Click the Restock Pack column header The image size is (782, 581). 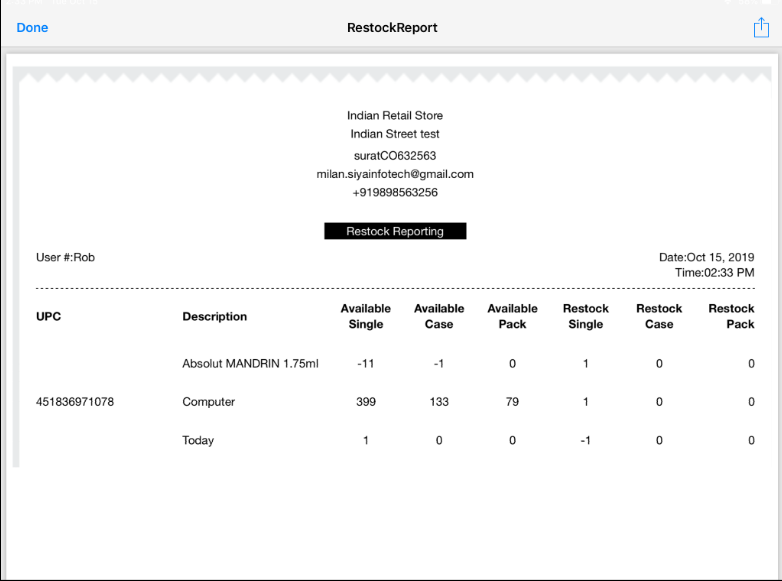(x=731, y=316)
